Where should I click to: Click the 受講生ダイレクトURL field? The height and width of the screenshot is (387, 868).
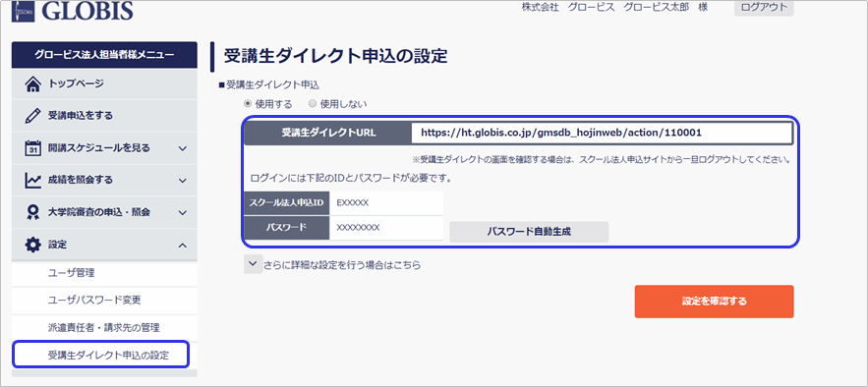(x=603, y=133)
